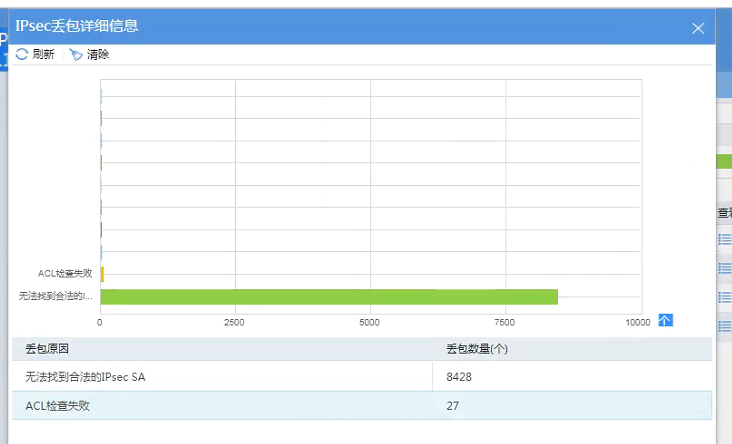732x444 pixels.
Task: Click the 2500 x-axis tick label
Action: (x=234, y=323)
